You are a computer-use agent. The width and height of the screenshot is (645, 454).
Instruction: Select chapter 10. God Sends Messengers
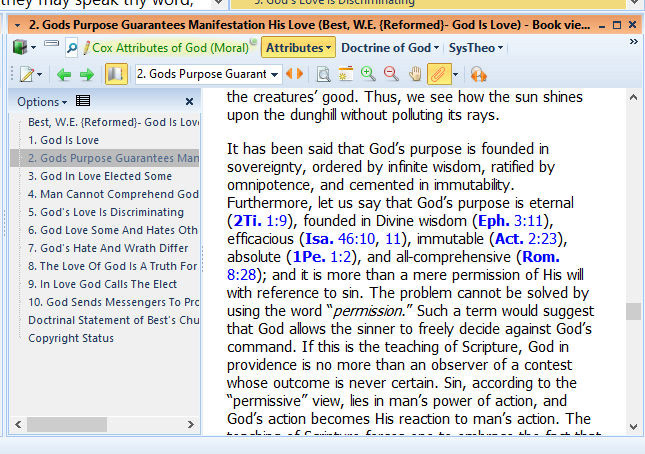pos(113,302)
